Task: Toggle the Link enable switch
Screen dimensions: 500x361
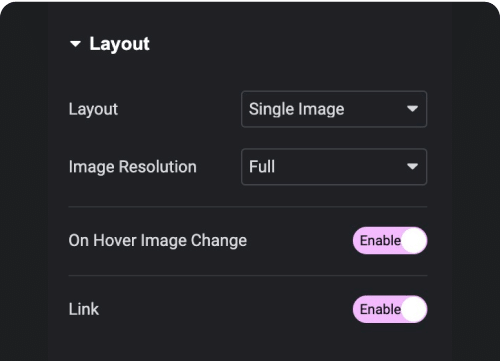Action: click(x=390, y=309)
